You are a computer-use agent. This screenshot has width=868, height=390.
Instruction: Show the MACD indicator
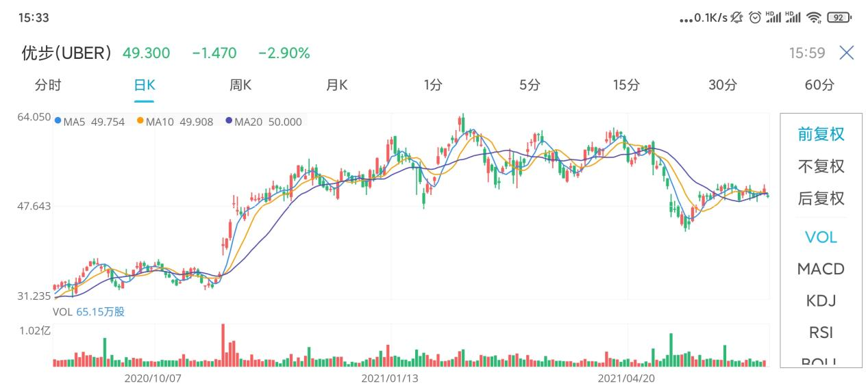tap(821, 269)
